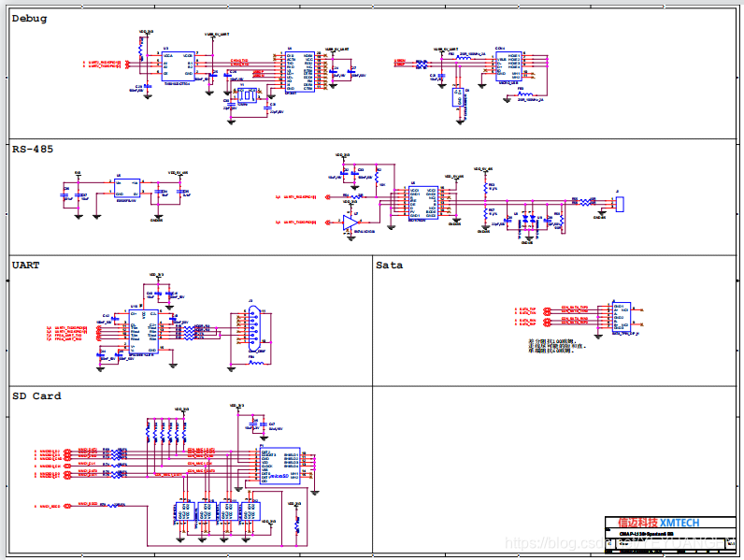
Task: Click the triangular buffer symbol in RS-485
Action: (351, 222)
